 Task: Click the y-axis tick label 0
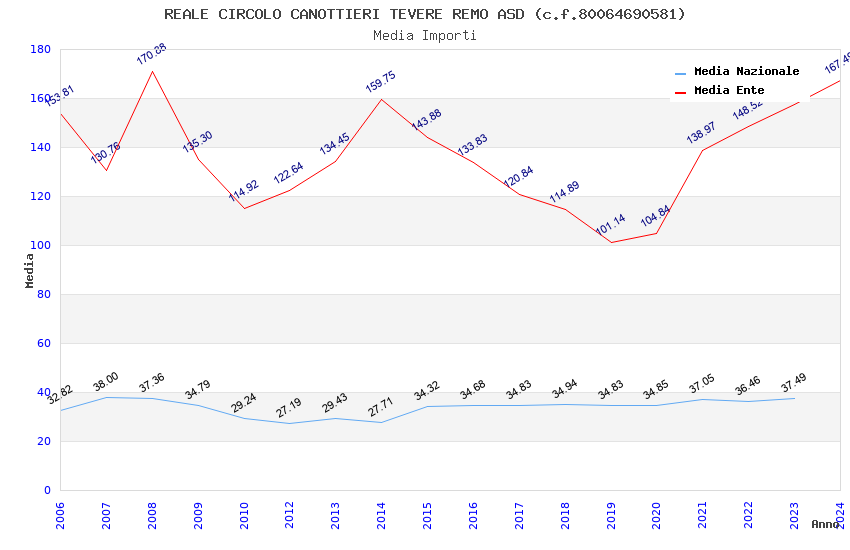coord(47,490)
